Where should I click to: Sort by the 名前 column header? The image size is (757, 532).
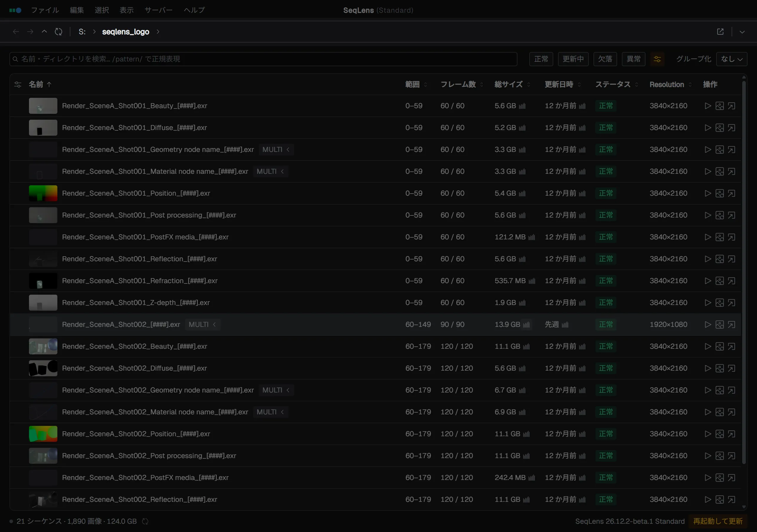40,85
